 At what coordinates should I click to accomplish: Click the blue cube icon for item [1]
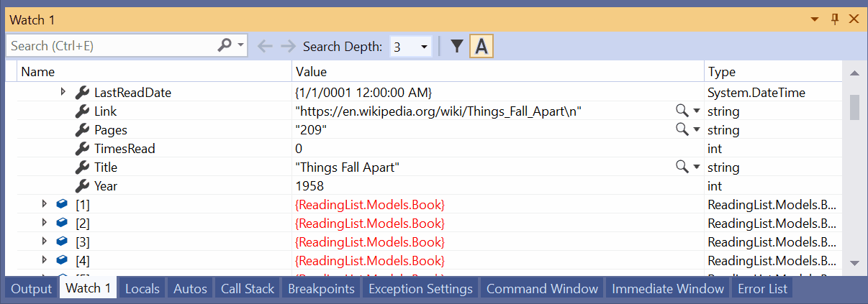point(62,205)
